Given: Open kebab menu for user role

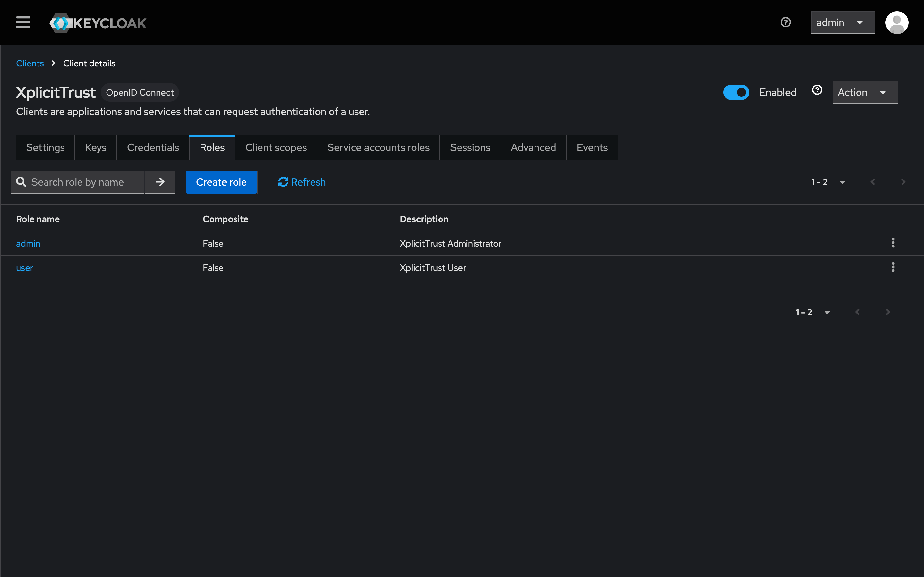Looking at the screenshot, I should [x=893, y=268].
